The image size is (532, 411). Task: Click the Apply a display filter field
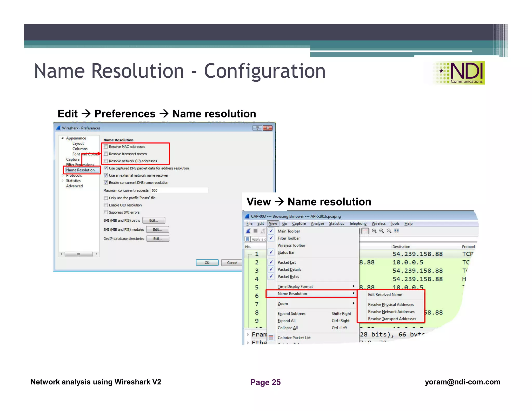(x=259, y=239)
